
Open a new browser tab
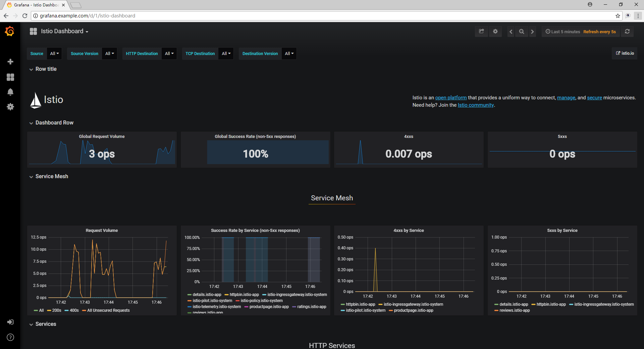click(x=76, y=5)
